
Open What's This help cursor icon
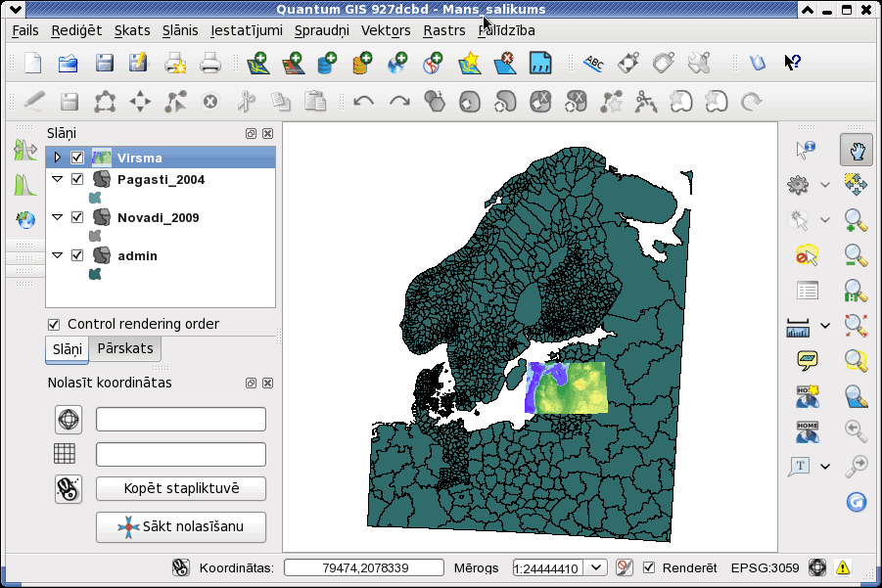coord(793,62)
